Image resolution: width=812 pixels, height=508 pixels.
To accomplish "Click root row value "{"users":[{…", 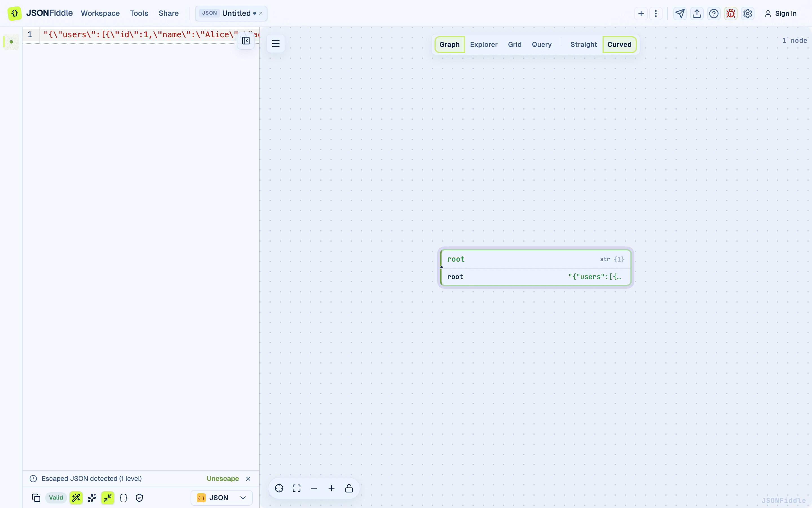I will coord(594,277).
